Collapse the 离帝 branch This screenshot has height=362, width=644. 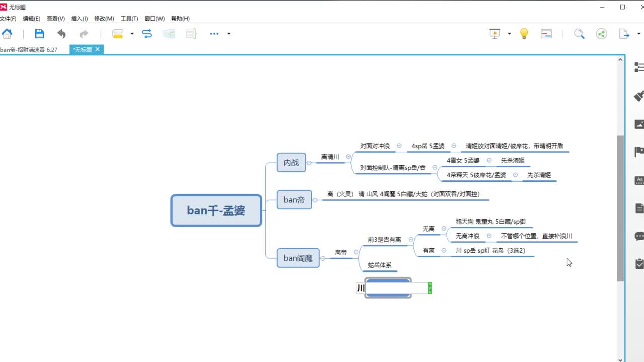tap(356, 252)
